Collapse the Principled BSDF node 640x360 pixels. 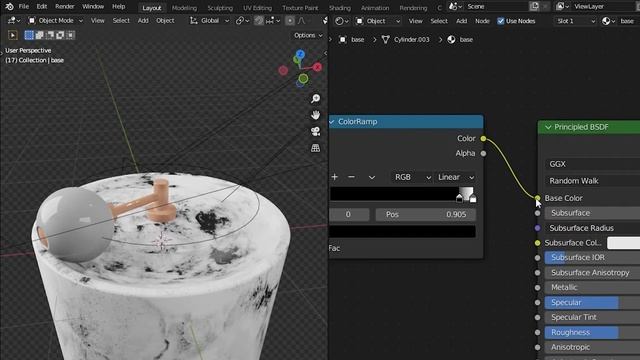coord(548,127)
